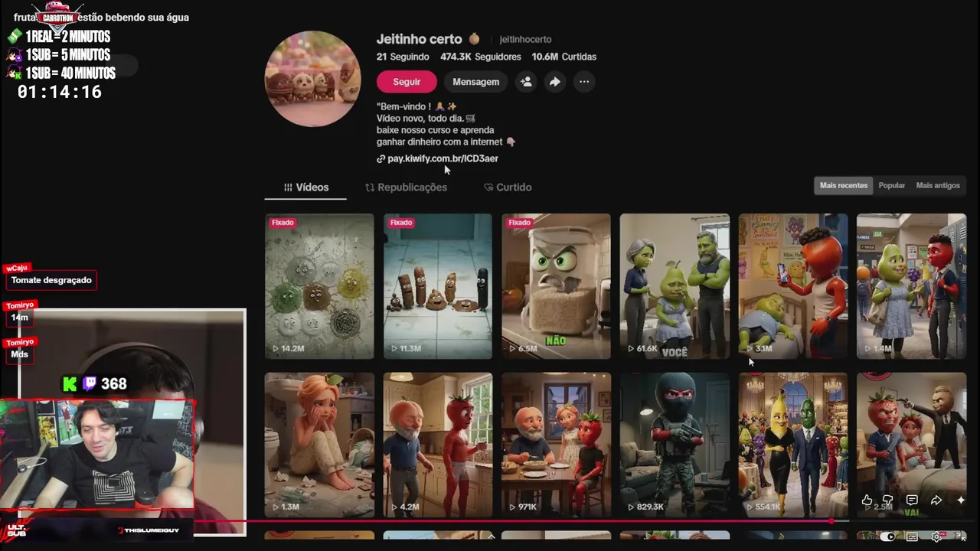Open the pay.kiwify.com.br/ICD3aer link
The width and height of the screenshot is (980, 551).
443,159
